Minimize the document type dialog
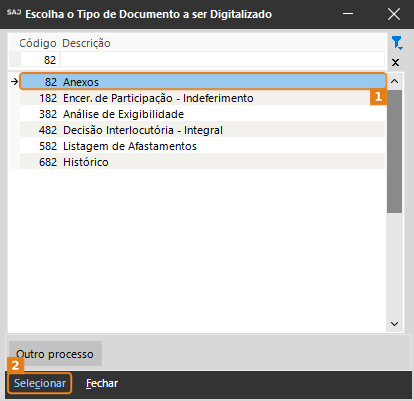 348,14
